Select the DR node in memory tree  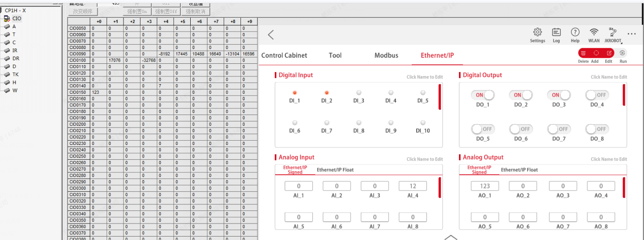tap(16, 59)
